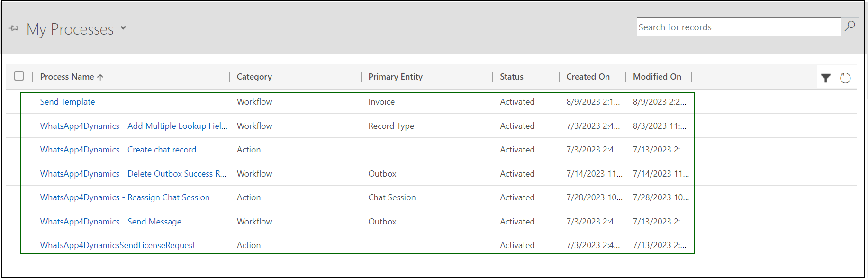The height and width of the screenshot is (278, 868).
Task: Open WhatsApp4Dynamics - Send Message link
Action: 110,222
